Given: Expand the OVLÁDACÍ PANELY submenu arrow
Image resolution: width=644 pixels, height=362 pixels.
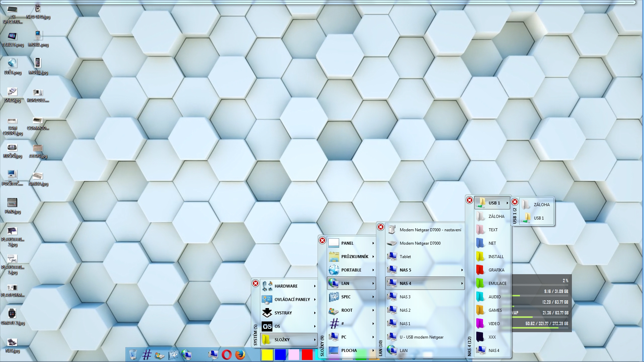Looking at the screenshot, I should pos(315,299).
